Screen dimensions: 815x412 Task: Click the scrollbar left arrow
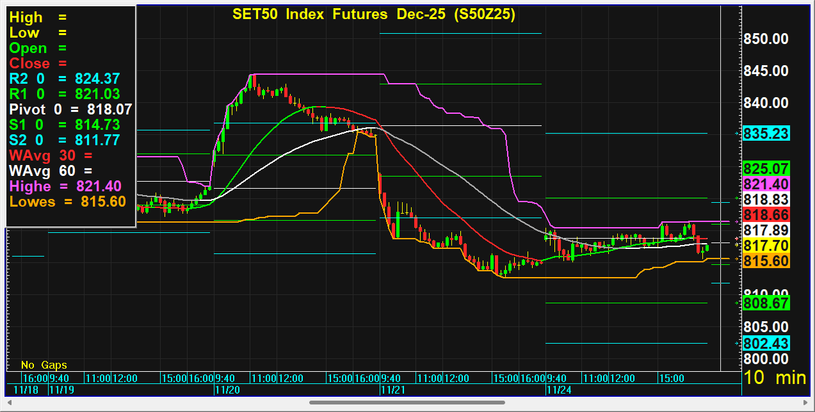pyautogui.click(x=8, y=403)
